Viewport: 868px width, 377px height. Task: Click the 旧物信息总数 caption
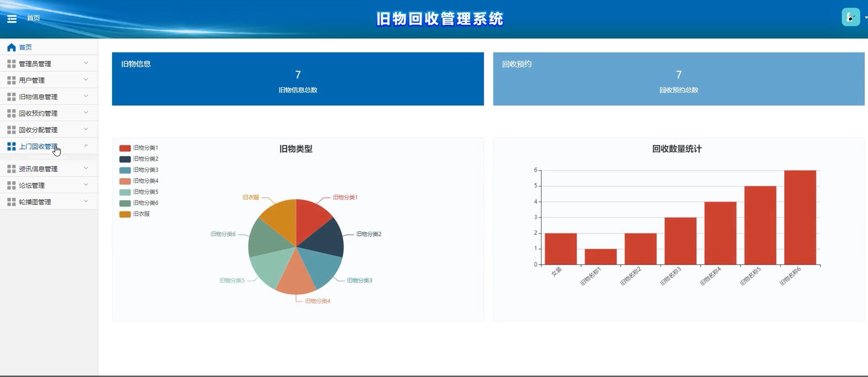298,90
